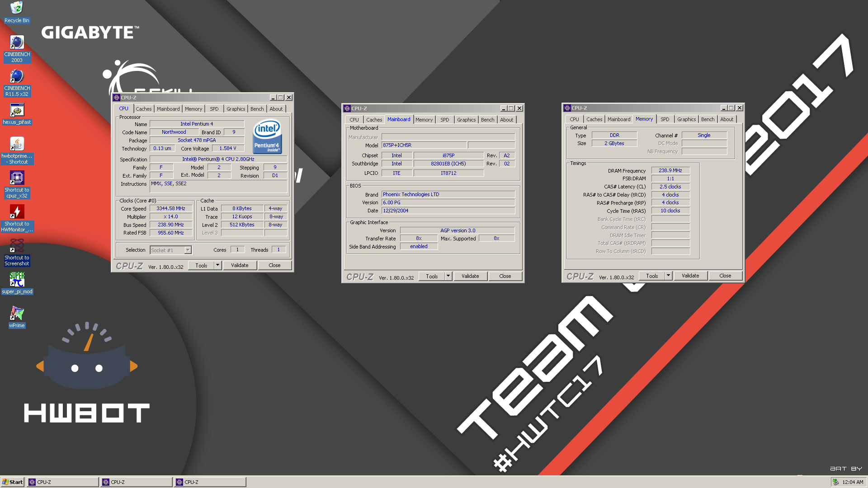868x488 pixels.
Task: Select hwbotprime shortcut desktop icon
Action: tap(17, 151)
